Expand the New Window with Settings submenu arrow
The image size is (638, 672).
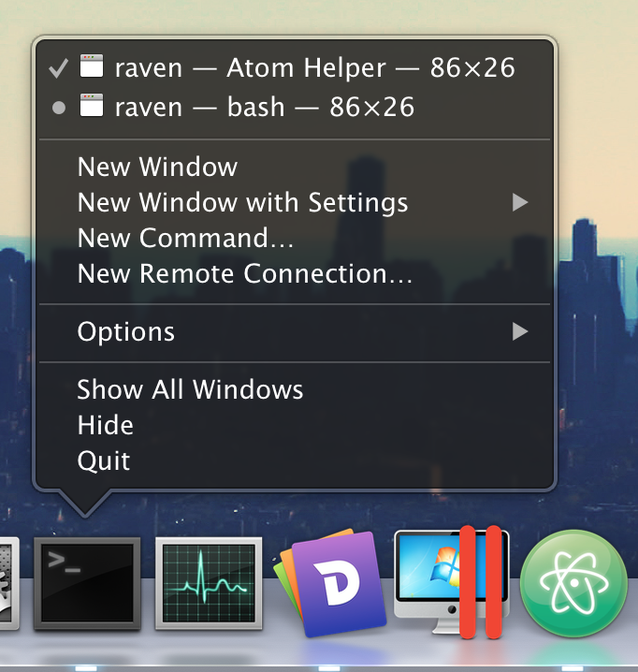pos(520,202)
